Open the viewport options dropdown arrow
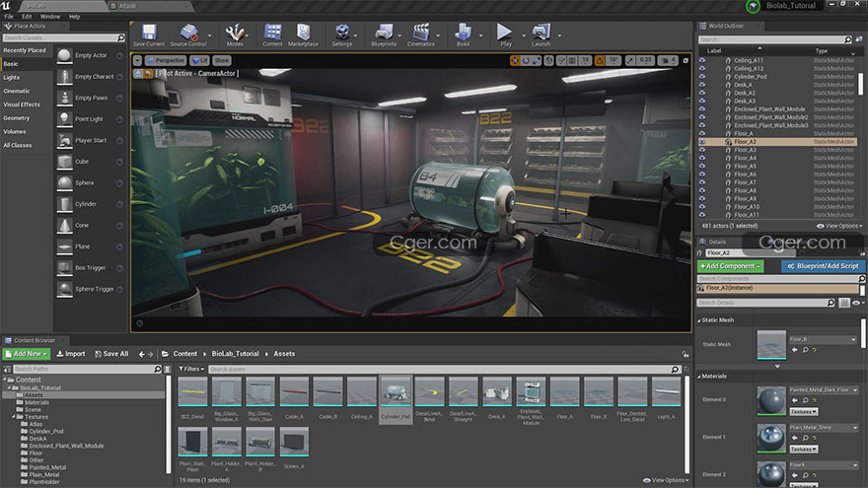The height and width of the screenshot is (488, 868). [137, 60]
